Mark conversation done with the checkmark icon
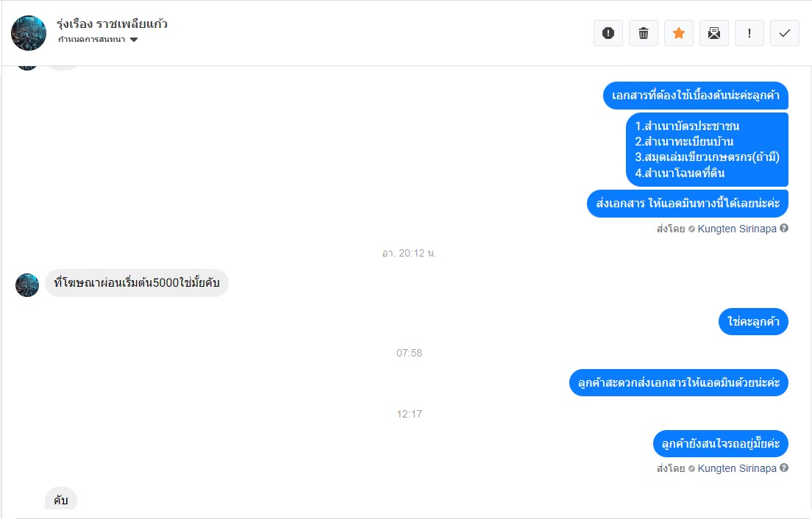The height and width of the screenshot is (519, 812). pos(785,33)
